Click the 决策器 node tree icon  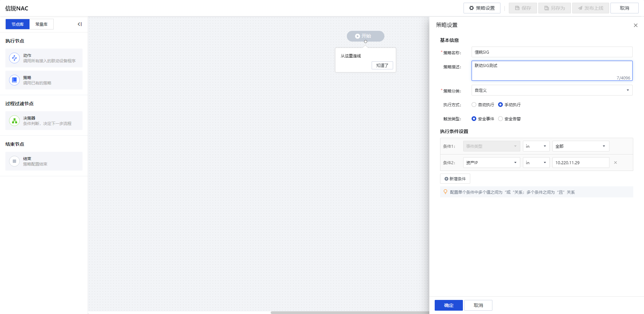click(14, 121)
